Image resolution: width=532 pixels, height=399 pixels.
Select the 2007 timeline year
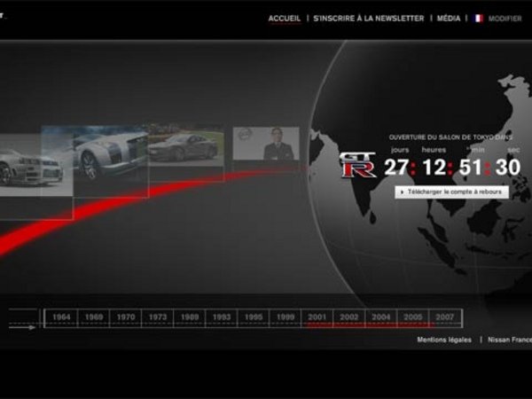(x=445, y=317)
